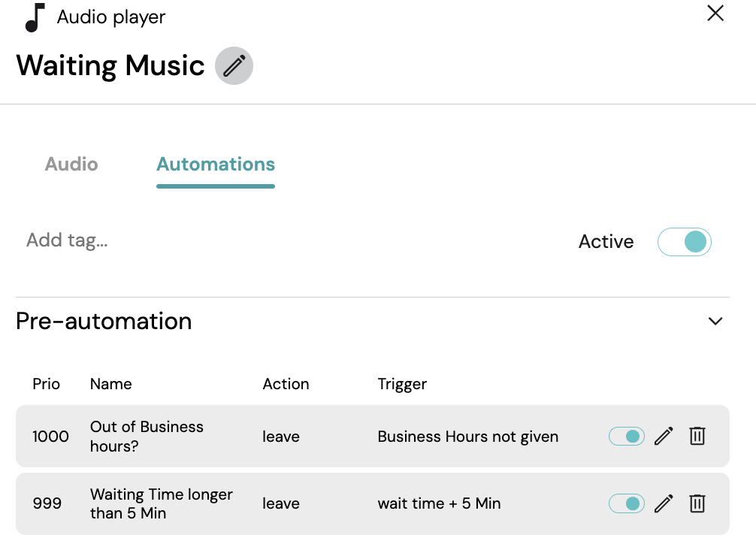Click the Trigger column header
The width and height of the screenshot is (756, 538).
tap(402, 384)
